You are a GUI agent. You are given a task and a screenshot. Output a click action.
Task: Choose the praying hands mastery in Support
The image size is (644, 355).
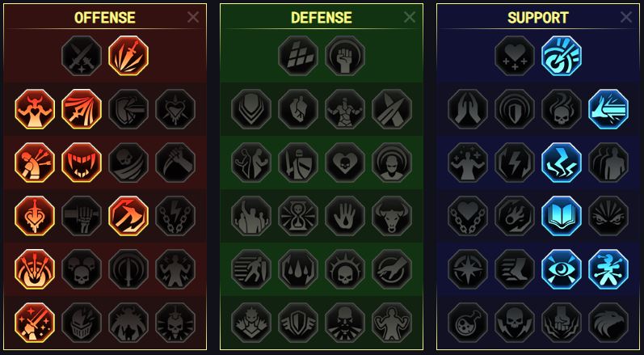[x=468, y=109]
